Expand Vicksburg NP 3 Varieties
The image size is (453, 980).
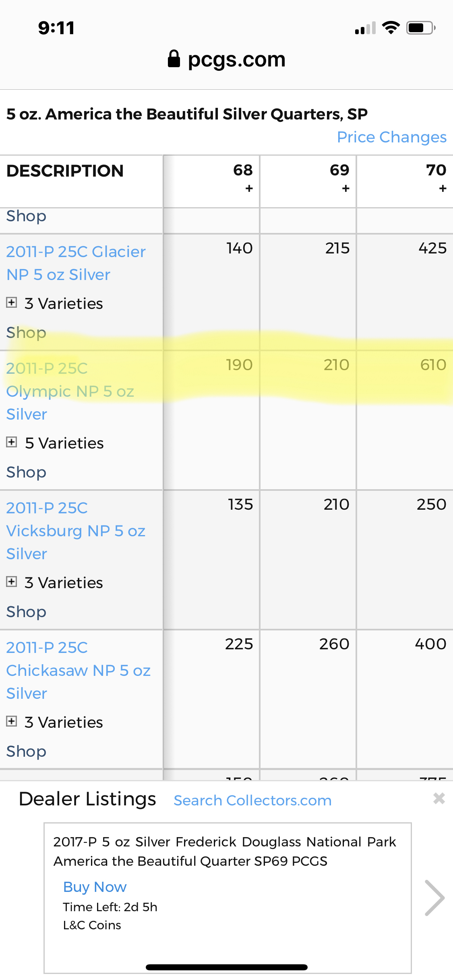click(x=12, y=582)
